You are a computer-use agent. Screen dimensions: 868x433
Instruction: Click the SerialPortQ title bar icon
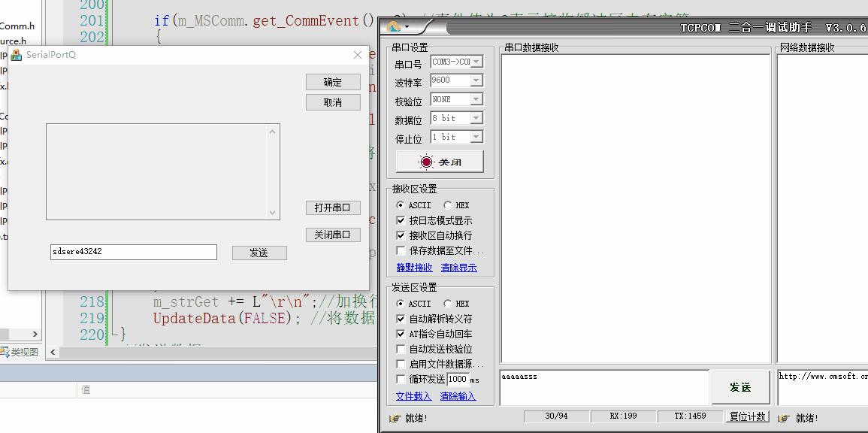click(x=17, y=55)
